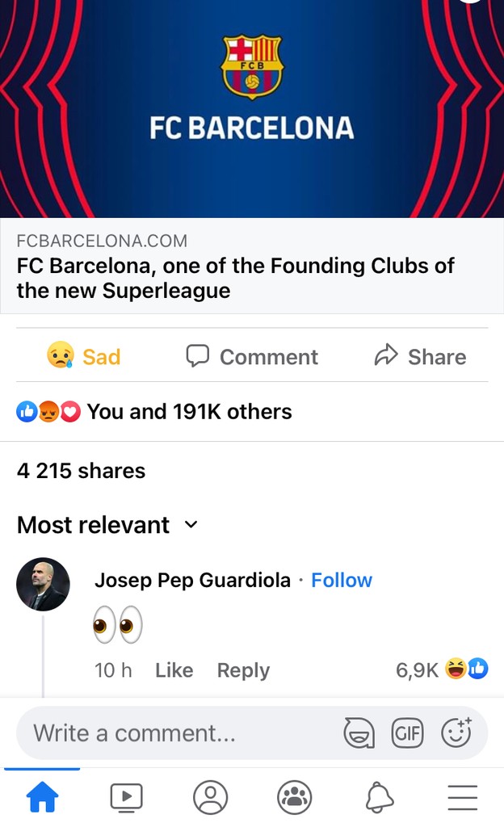Follow Josep Pep Guardiola
Viewport: 504px width, 827px height.
click(342, 580)
